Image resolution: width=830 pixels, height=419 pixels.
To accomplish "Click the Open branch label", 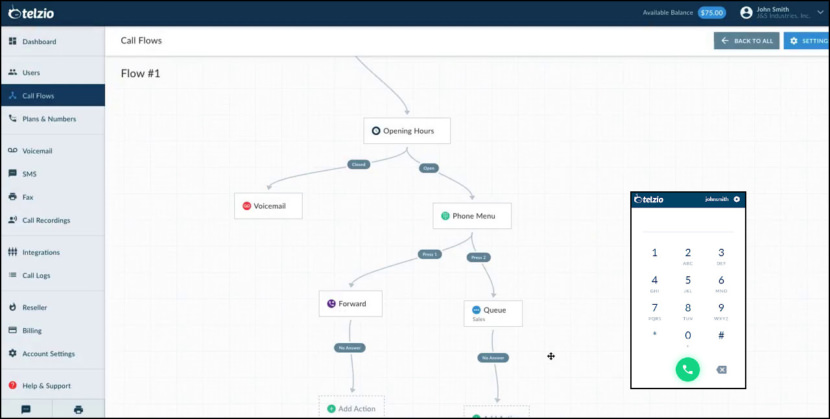I will coord(429,168).
